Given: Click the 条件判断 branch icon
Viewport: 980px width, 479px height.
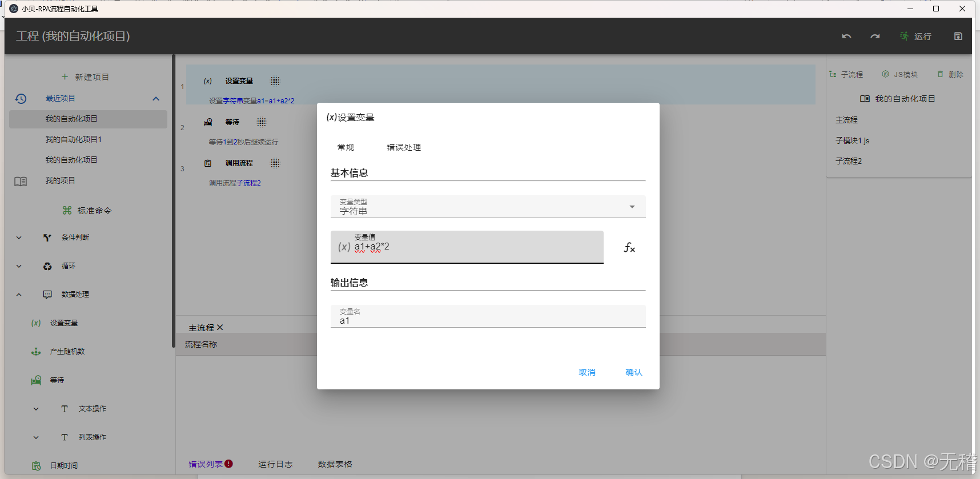Looking at the screenshot, I should tap(47, 238).
